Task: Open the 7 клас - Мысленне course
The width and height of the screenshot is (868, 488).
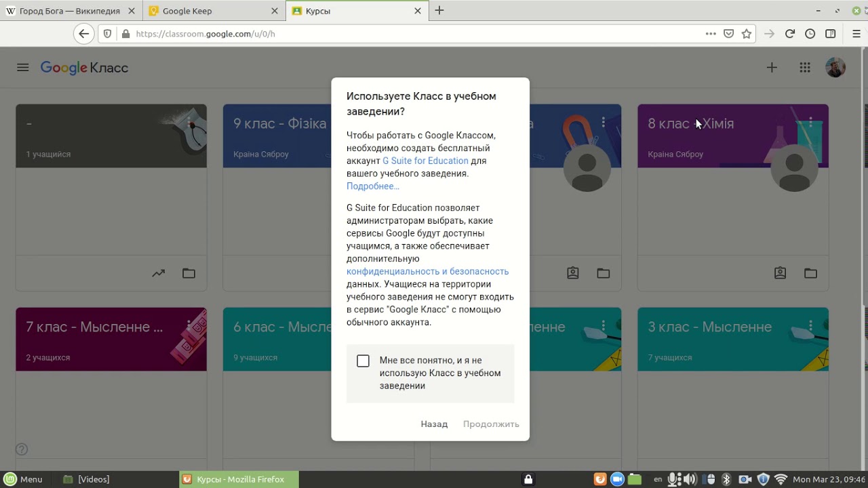Action: coord(94,327)
